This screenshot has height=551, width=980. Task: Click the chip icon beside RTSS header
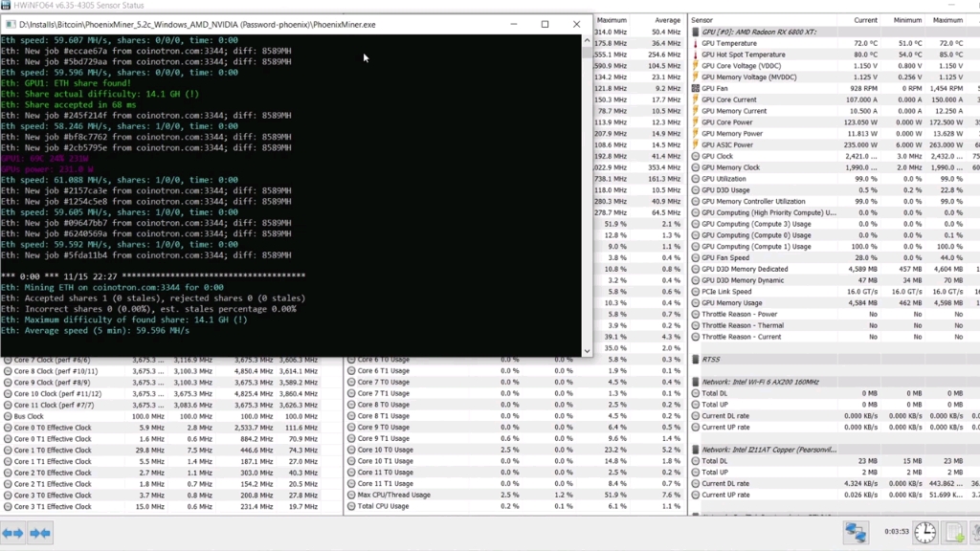696,360
